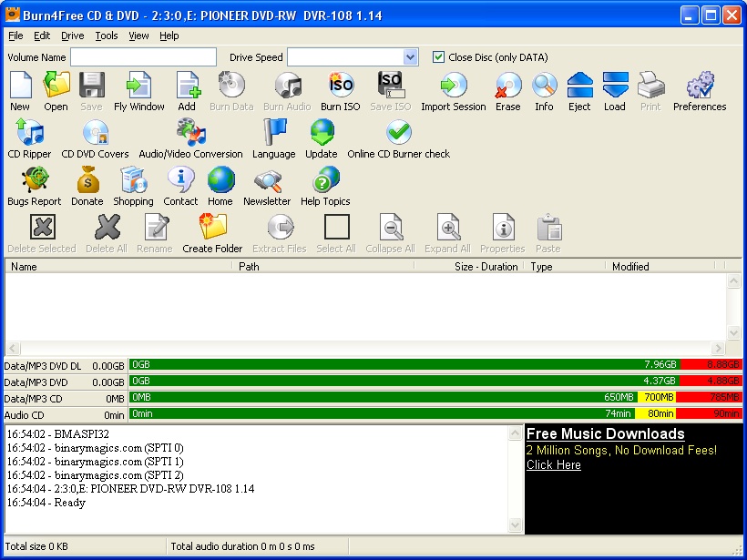Sort file list by Type column
This screenshot has height=560, width=747.
click(565, 267)
